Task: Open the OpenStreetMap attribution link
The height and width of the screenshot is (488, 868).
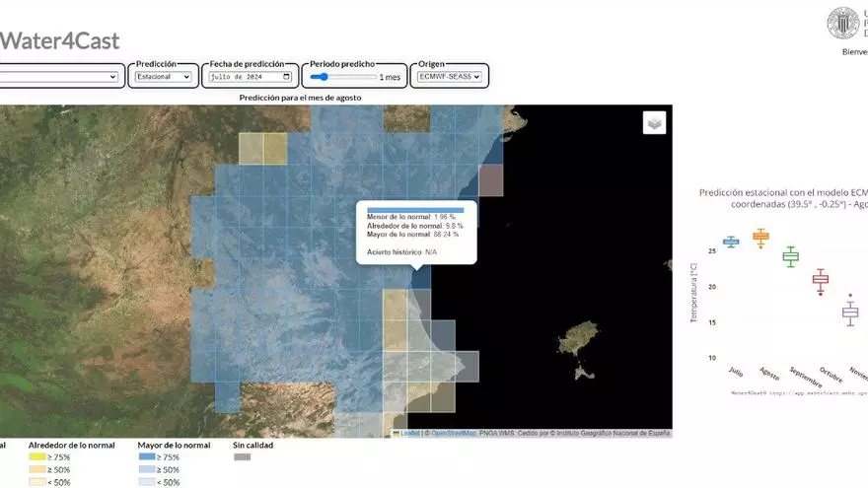Action: coord(454,434)
